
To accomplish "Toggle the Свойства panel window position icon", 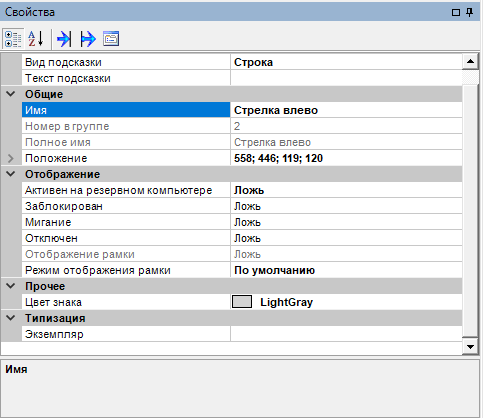I will point(456,12).
